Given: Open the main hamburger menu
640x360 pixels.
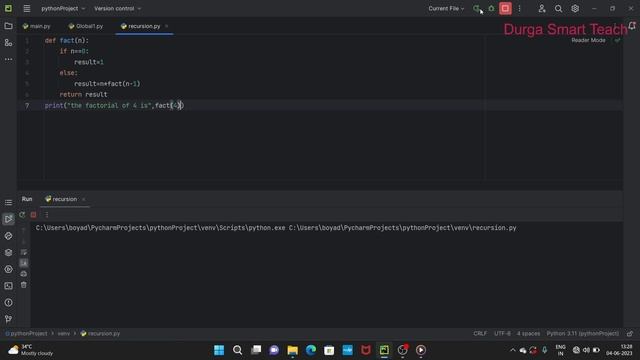Looking at the screenshot, I should coord(27,8).
